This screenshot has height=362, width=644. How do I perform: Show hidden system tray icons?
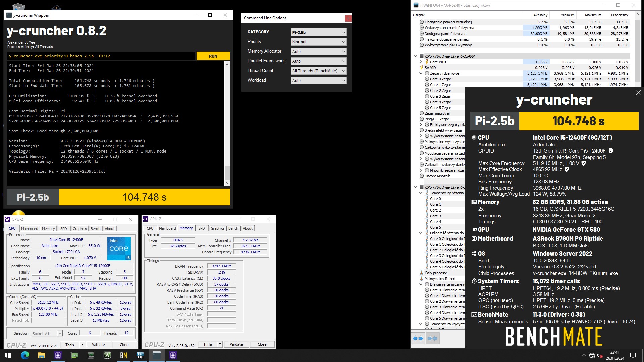(584, 355)
